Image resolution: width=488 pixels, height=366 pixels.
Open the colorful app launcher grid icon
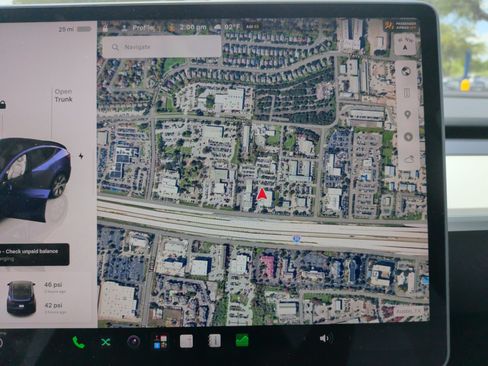[x=160, y=342]
